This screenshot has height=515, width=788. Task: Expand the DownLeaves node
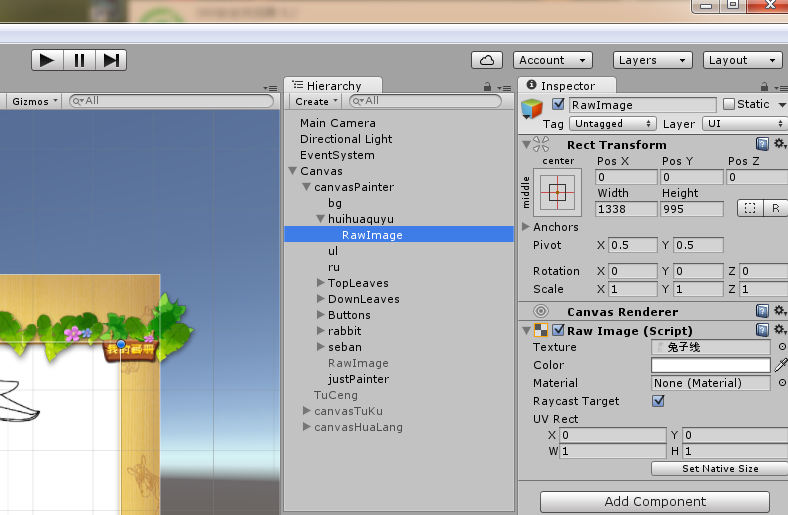point(321,299)
